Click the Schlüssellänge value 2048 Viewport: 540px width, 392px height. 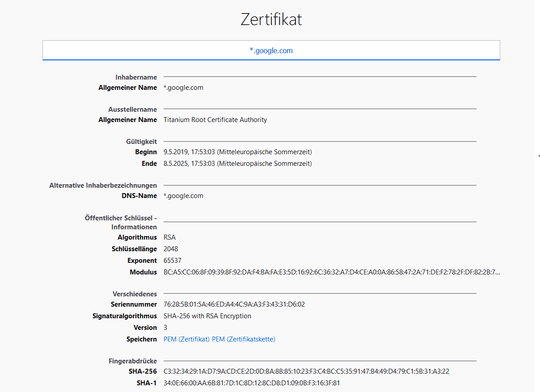[171, 249]
